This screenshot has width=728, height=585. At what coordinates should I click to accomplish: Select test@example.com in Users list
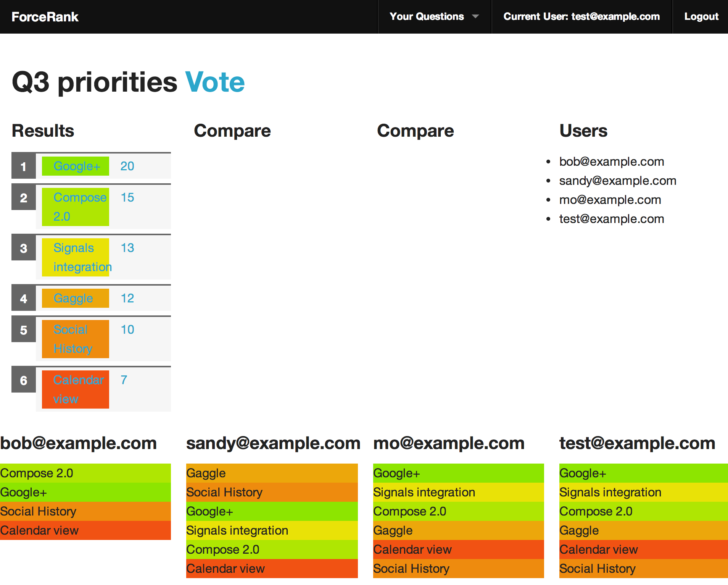[x=611, y=219]
